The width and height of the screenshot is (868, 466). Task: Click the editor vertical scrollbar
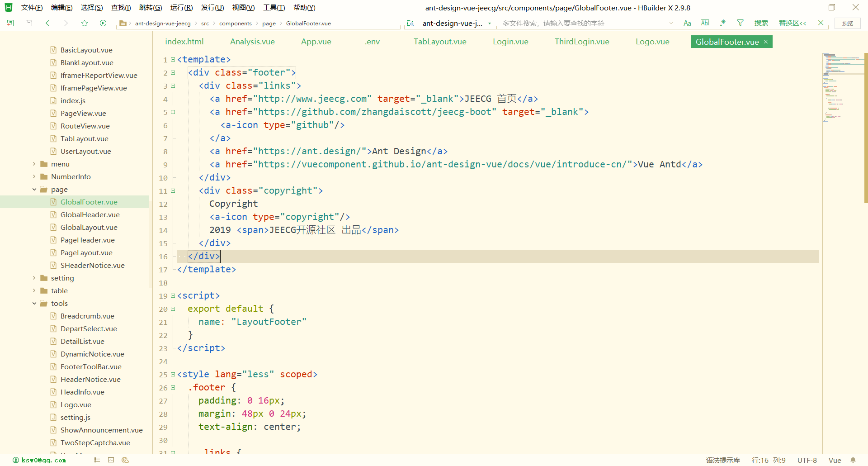click(866, 128)
